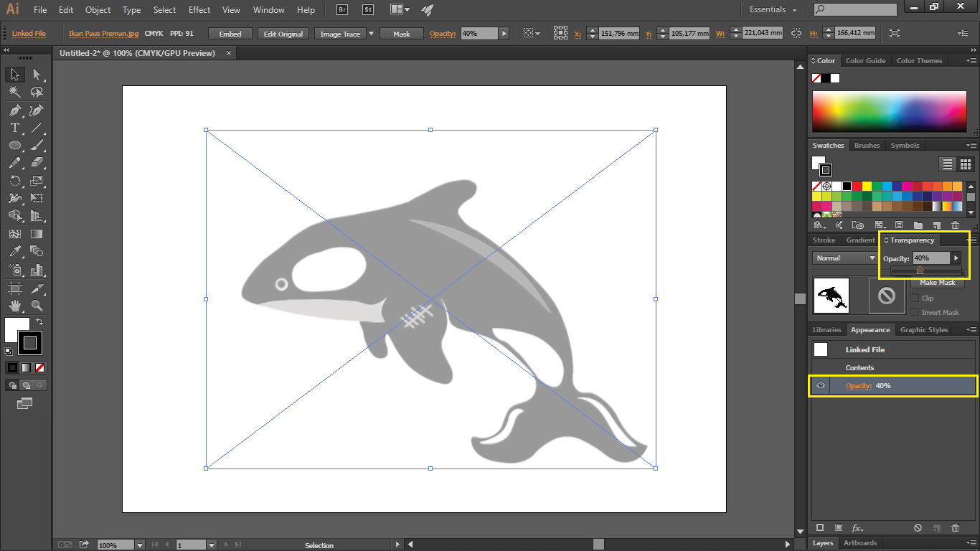The width and height of the screenshot is (980, 551).
Task: Switch Swatches to thumbnail view
Action: (966, 164)
